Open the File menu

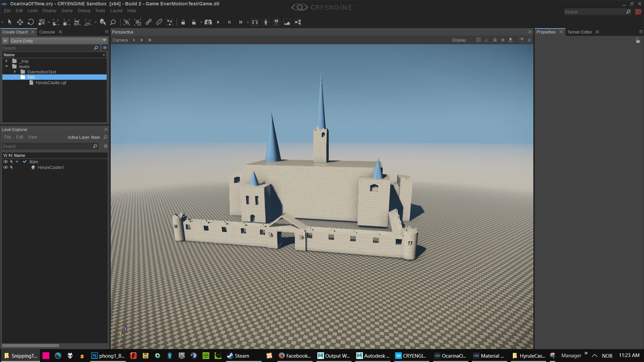[7, 11]
